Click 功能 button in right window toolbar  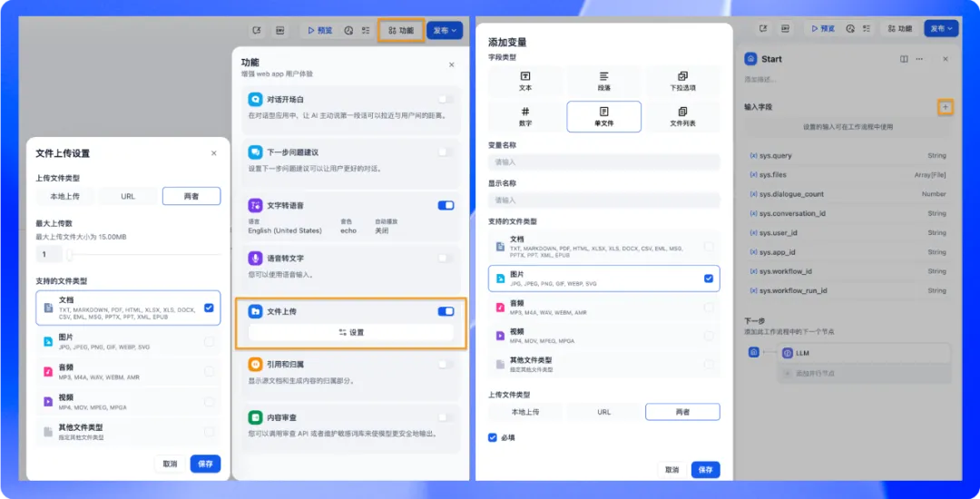pyautogui.click(x=900, y=29)
